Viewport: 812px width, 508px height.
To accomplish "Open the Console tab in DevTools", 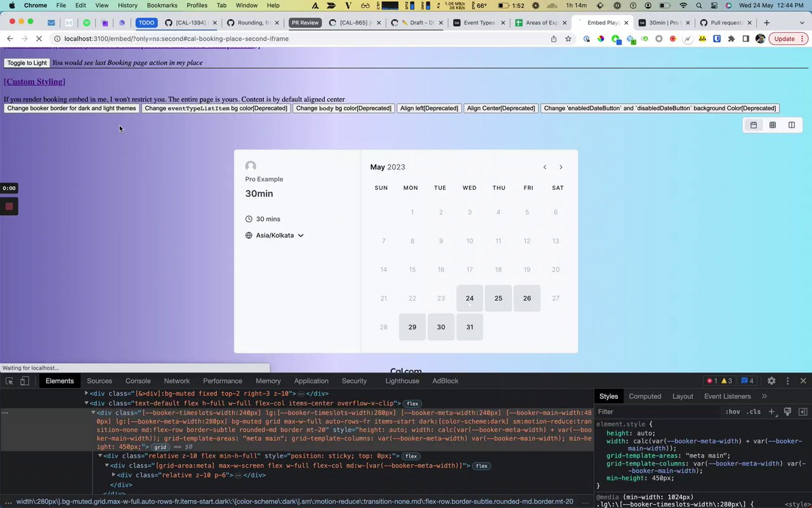I will pos(138,381).
